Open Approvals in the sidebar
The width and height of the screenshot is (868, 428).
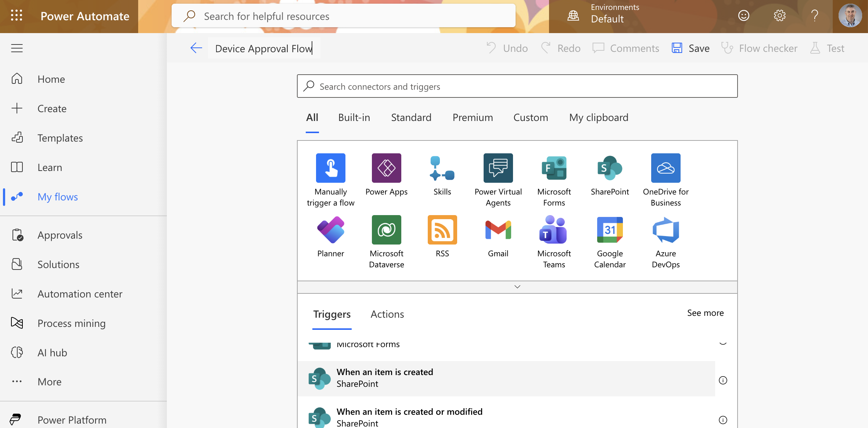(60, 235)
